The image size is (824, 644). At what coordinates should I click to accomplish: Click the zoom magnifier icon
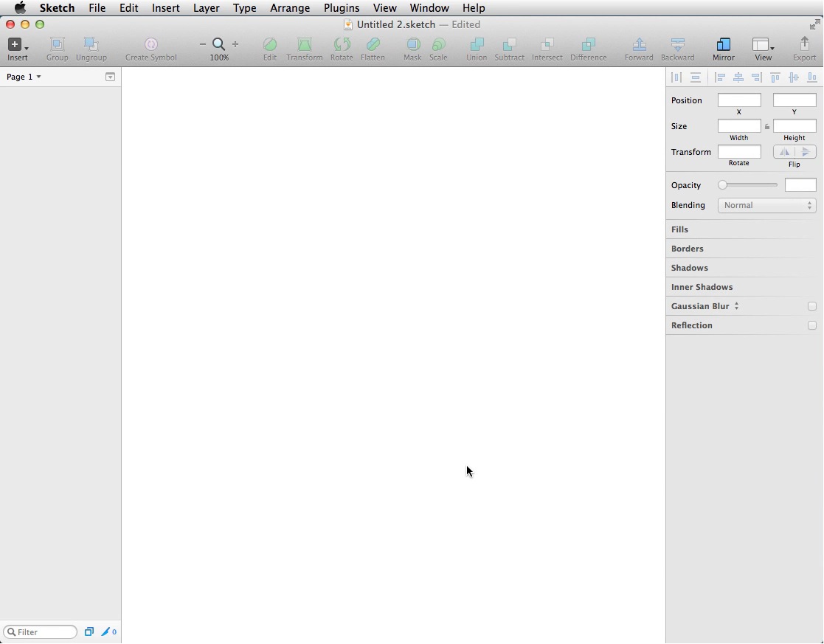219,44
